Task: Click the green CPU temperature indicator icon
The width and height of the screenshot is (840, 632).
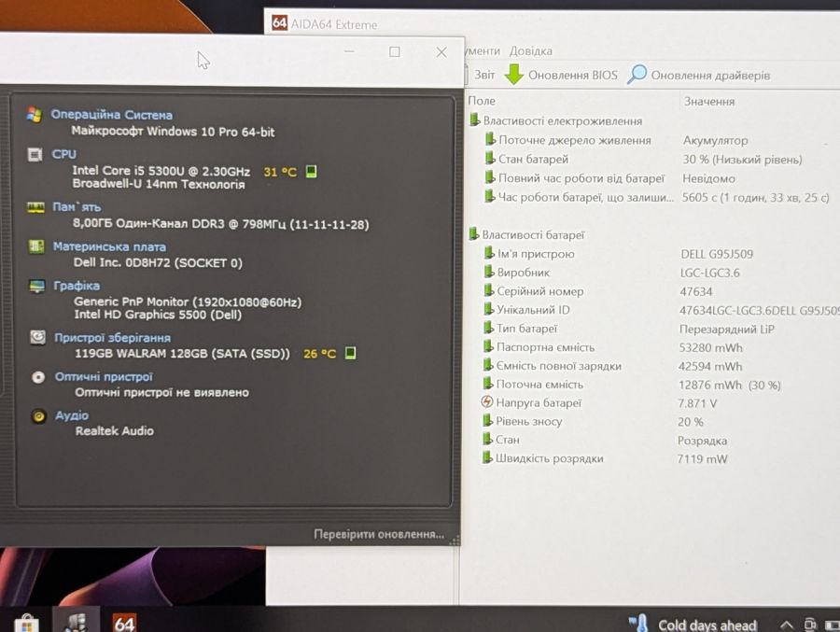Action: click(x=311, y=171)
